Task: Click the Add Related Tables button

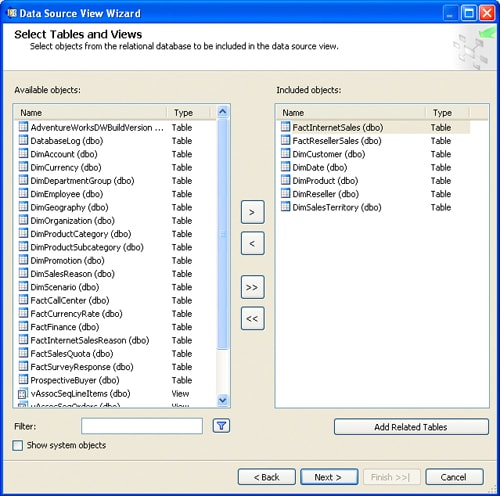Action: pyautogui.click(x=411, y=427)
